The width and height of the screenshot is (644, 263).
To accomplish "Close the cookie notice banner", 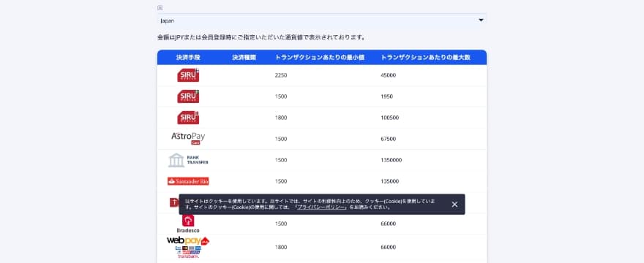I will pyautogui.click(x=454, y=205).
